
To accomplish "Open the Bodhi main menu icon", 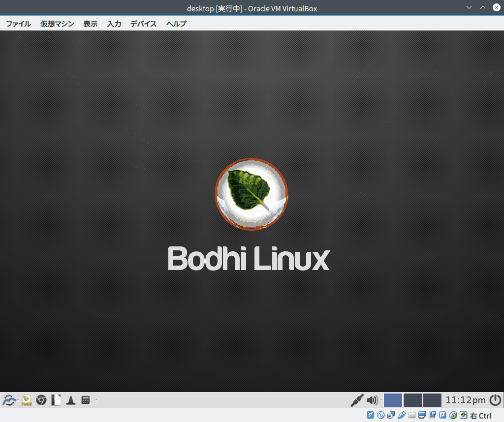I will pyautogui.click(x=9, y=400).
